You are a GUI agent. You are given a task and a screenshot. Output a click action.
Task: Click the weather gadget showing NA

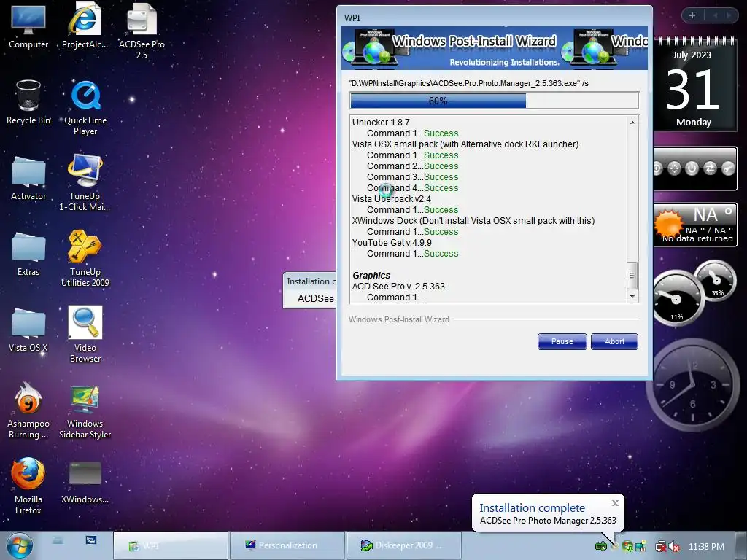pyautogui.click(x=695, y=225)
